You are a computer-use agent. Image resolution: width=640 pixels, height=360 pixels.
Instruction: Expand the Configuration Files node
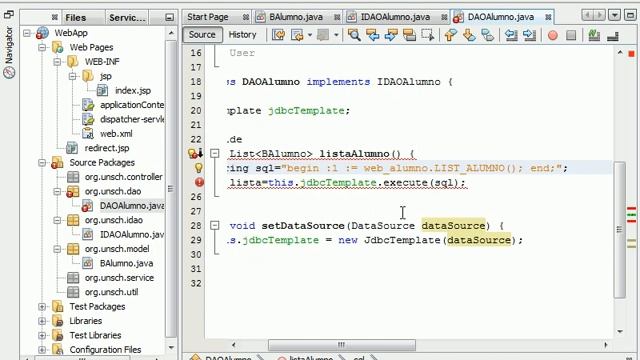click(x=42, y=350)
